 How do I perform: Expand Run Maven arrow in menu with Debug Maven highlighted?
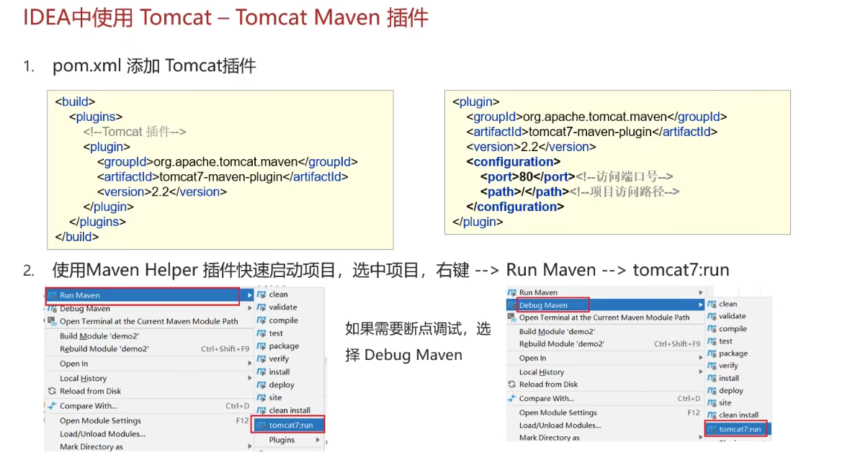coord(701,292)
